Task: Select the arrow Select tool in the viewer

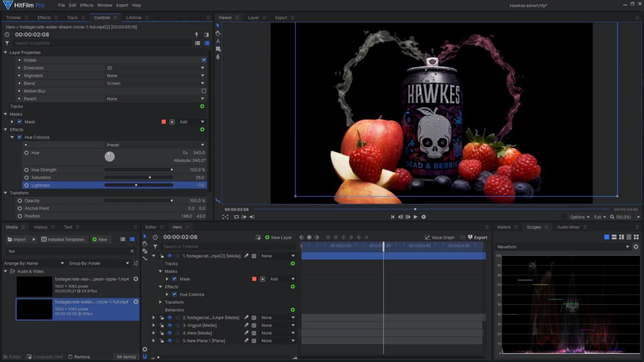Action: pyautogui.click(x=218, y=25)
